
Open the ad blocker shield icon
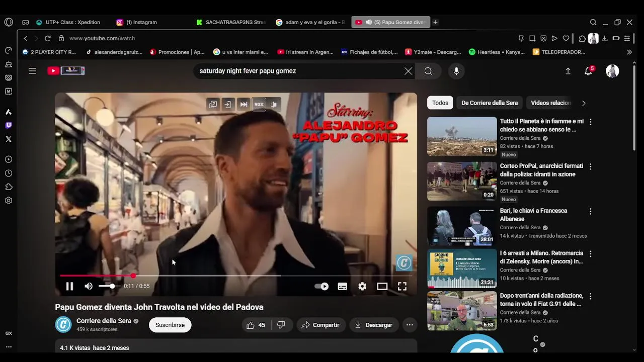(x=543, y=38)
